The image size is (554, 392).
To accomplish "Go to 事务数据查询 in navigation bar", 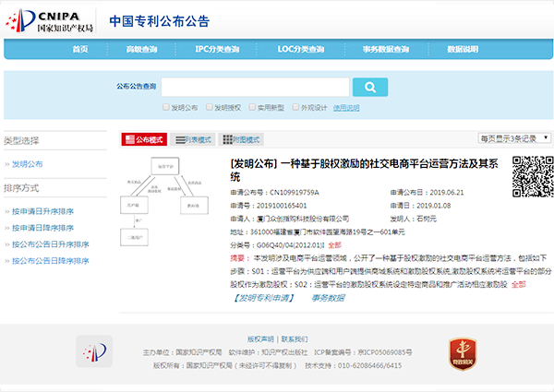I will tap(380, 49).
